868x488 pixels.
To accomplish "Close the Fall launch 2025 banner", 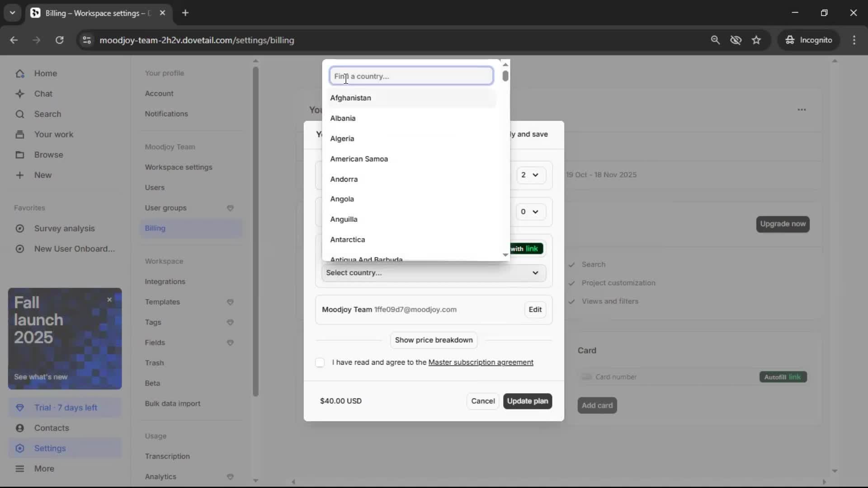I will point(109,300).
